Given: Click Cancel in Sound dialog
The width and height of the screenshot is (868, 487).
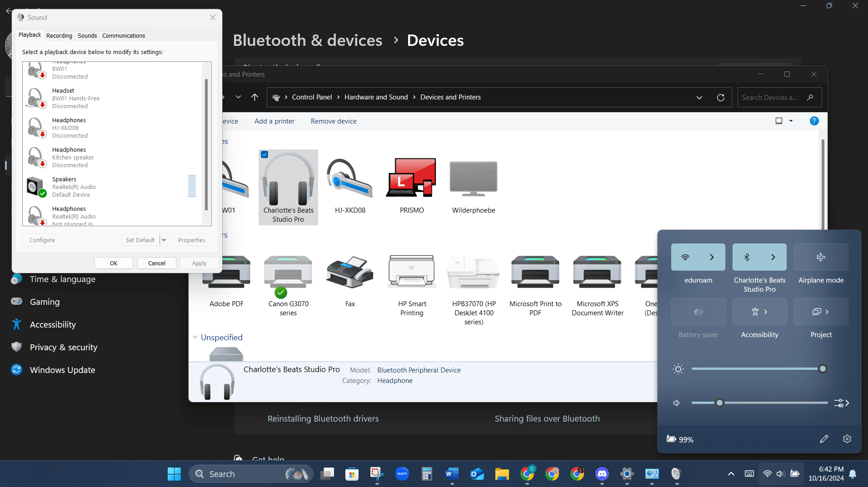Looking at the screenshot, I should [x=157, y=263].
